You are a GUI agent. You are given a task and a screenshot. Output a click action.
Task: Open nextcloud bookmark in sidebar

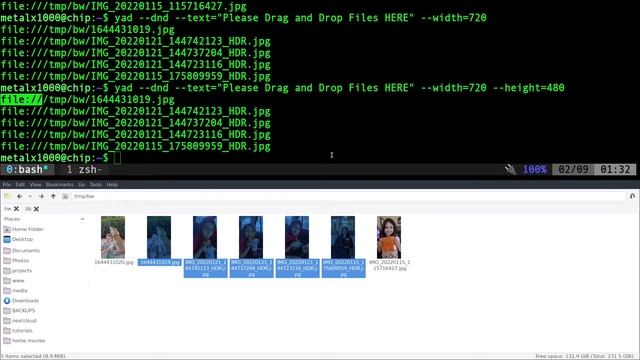click(20, 321)
